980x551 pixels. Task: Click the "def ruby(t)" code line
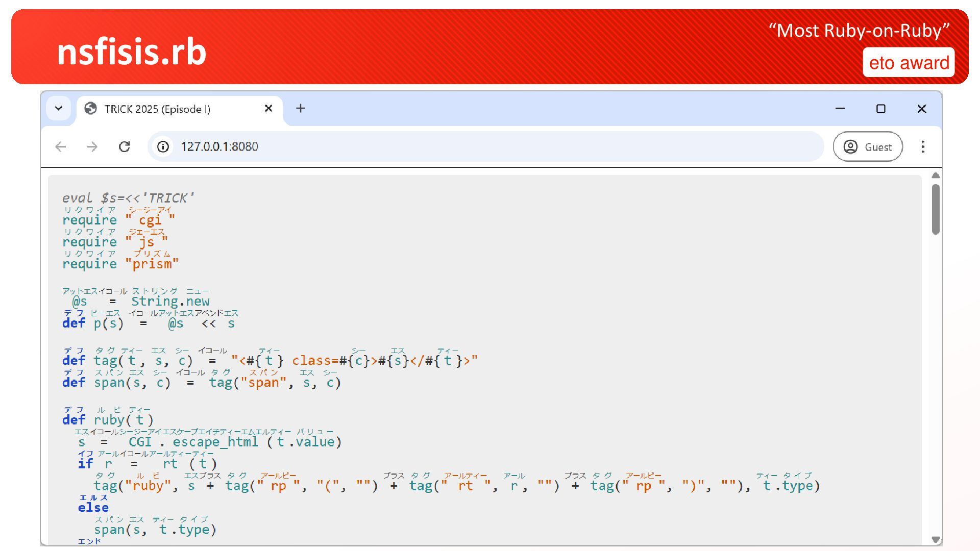[108, 420]
